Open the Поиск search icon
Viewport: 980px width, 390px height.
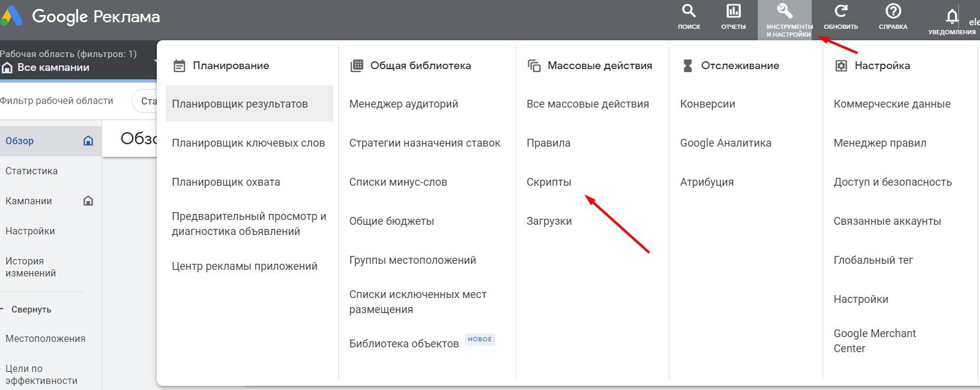click(689, 11)
